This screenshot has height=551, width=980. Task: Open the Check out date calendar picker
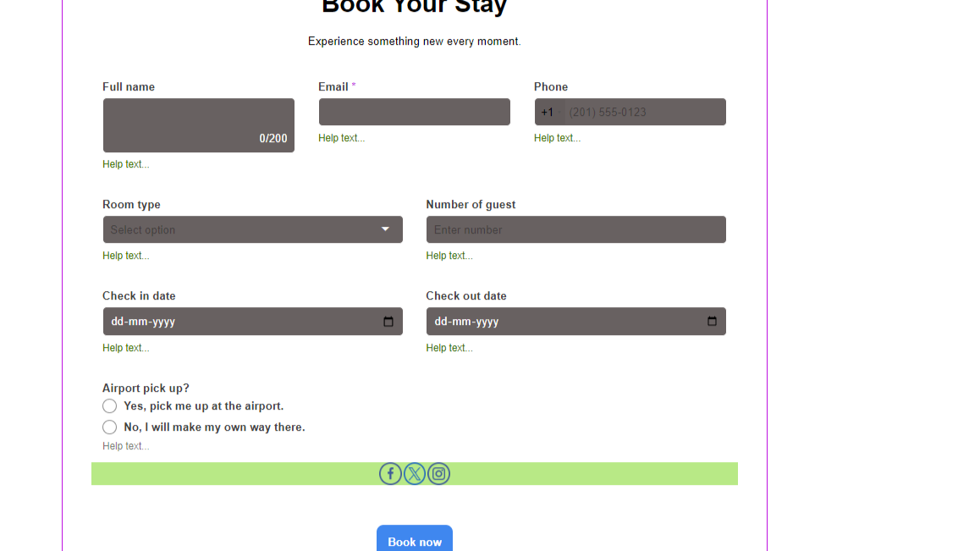[x=712, y=322]
